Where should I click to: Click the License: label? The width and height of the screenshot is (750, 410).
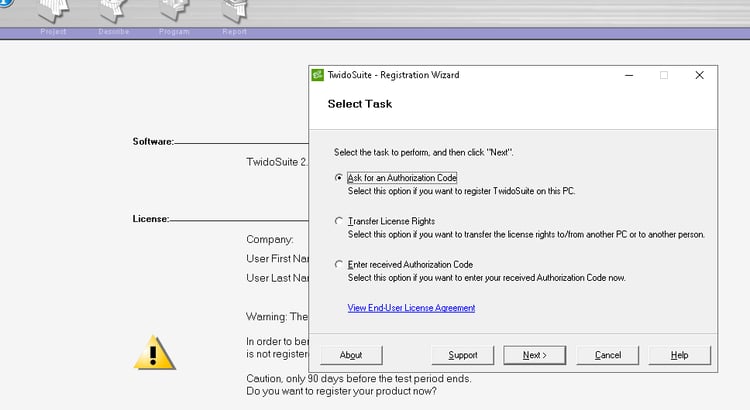(151, 219)
